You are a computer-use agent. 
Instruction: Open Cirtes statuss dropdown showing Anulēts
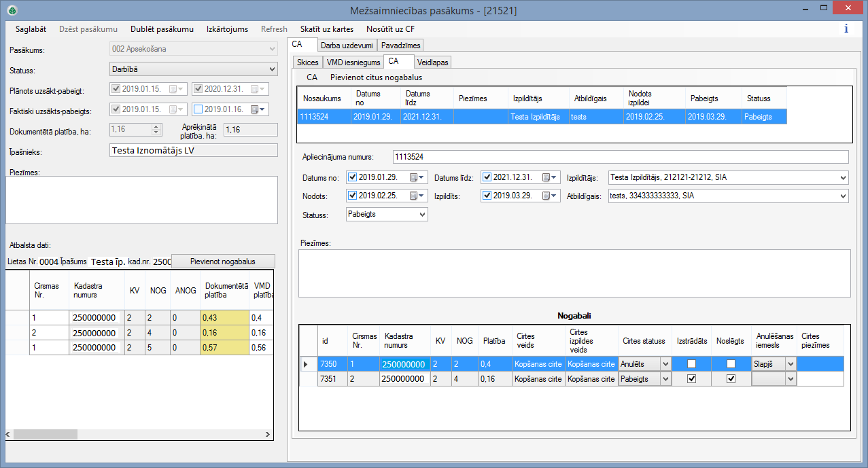665,364
